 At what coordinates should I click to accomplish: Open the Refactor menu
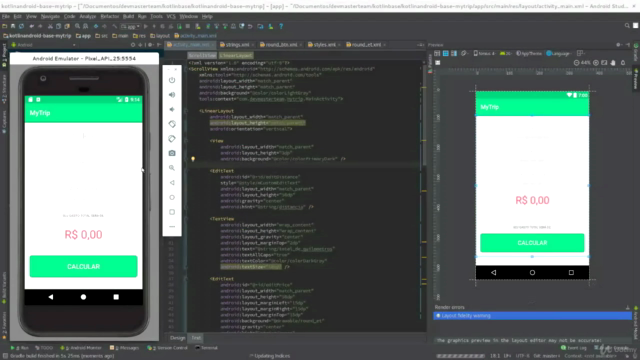[109, 16]
